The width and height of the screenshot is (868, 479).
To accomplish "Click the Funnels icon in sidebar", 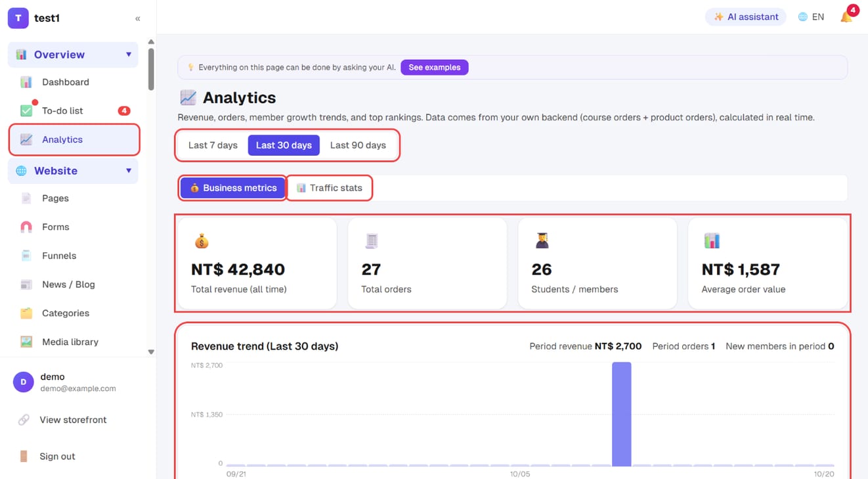I will coord(26,256).
